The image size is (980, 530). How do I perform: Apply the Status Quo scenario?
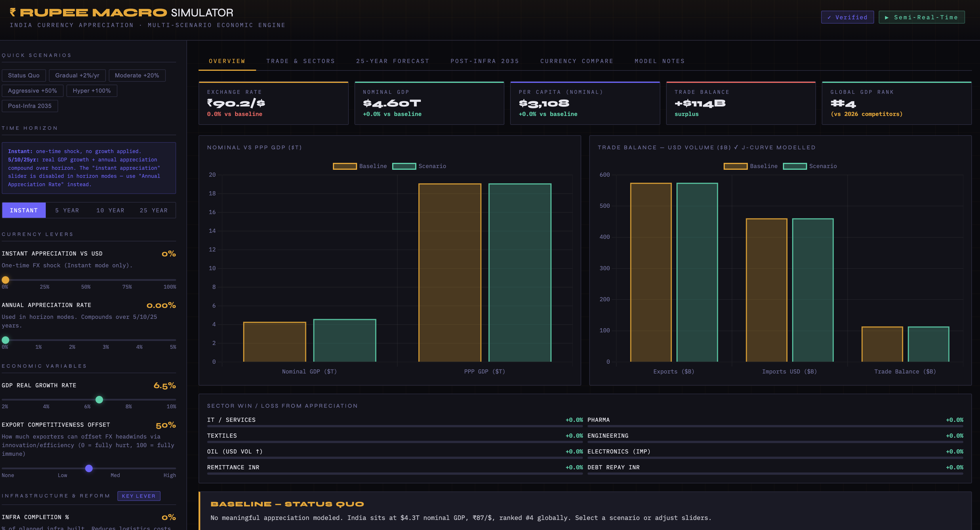[x=24, y=75]
